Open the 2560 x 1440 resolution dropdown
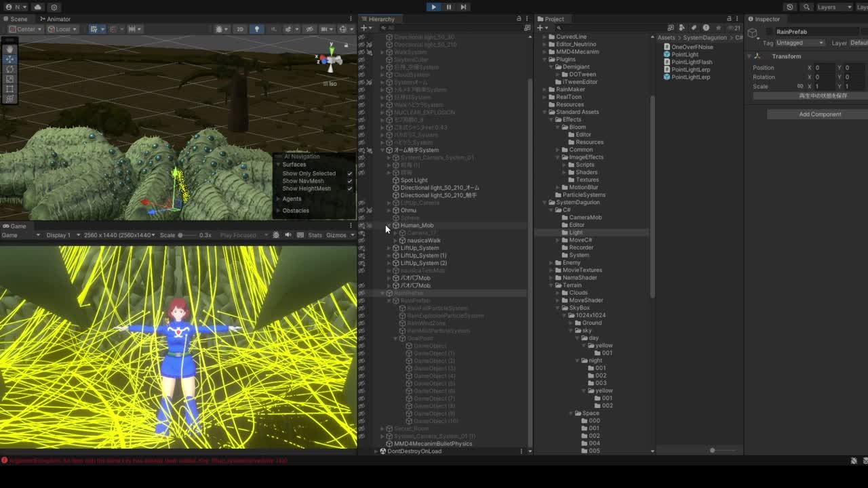868x488 pixels. (x=120, y=235)
